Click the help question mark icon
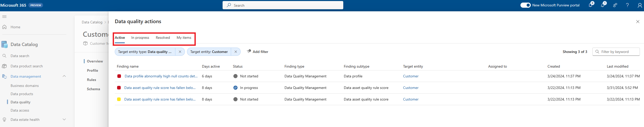 click(x=627, y=5)
